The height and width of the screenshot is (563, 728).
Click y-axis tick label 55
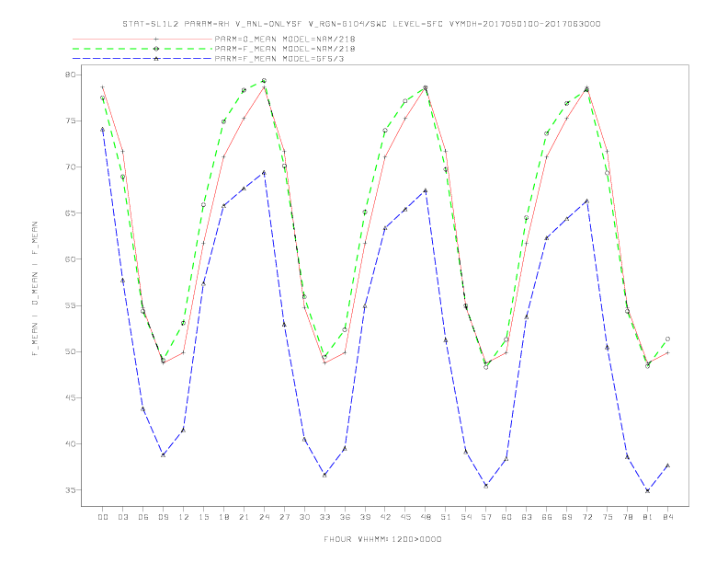click(x=70, y=305)
